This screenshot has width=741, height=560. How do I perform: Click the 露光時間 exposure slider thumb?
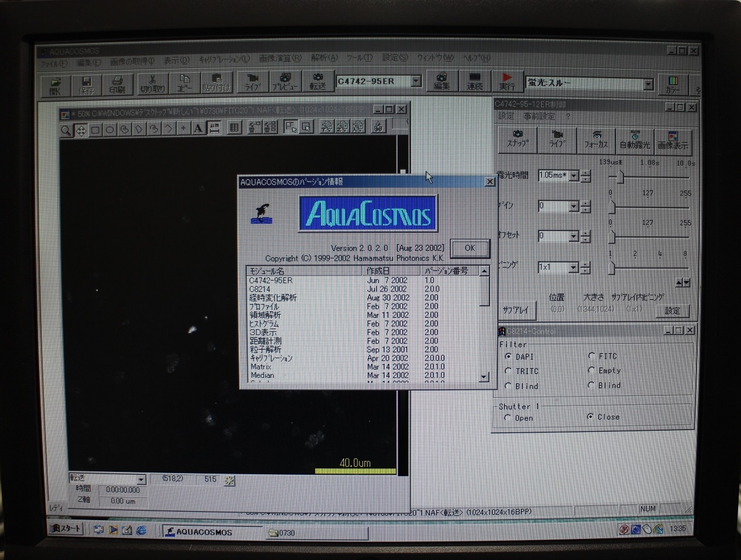pos(620,177)
